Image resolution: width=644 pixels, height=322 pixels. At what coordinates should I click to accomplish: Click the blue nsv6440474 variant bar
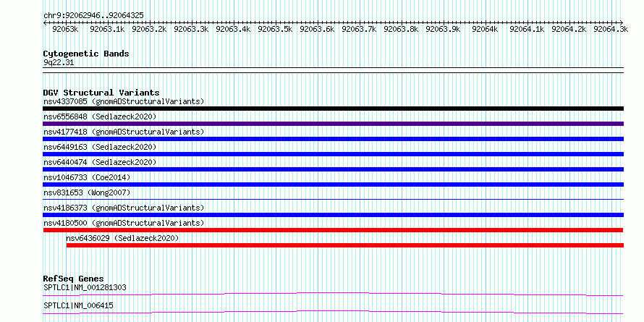point(333,169)
